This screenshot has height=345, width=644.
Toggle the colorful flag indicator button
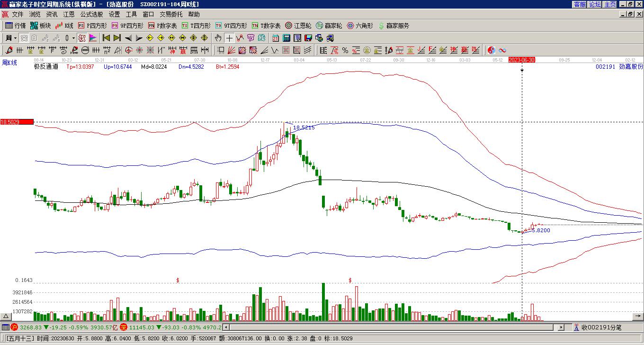point(93,38)
